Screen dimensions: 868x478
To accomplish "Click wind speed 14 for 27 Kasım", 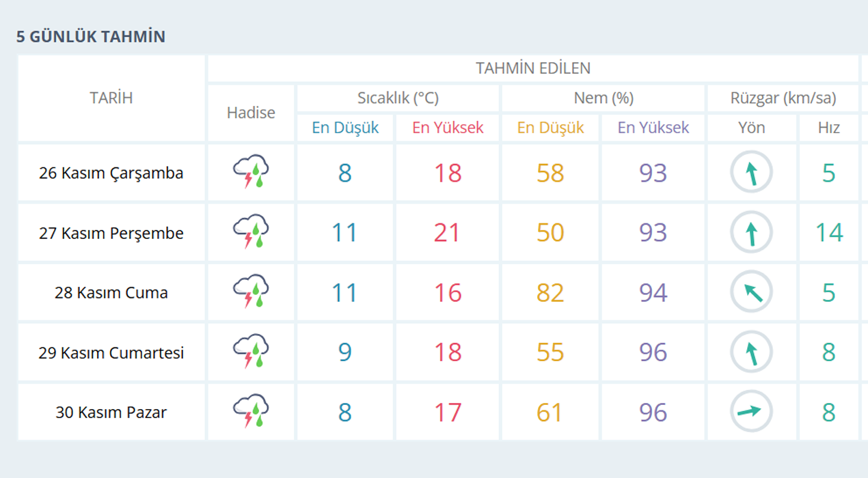I will tap(828, 233).
